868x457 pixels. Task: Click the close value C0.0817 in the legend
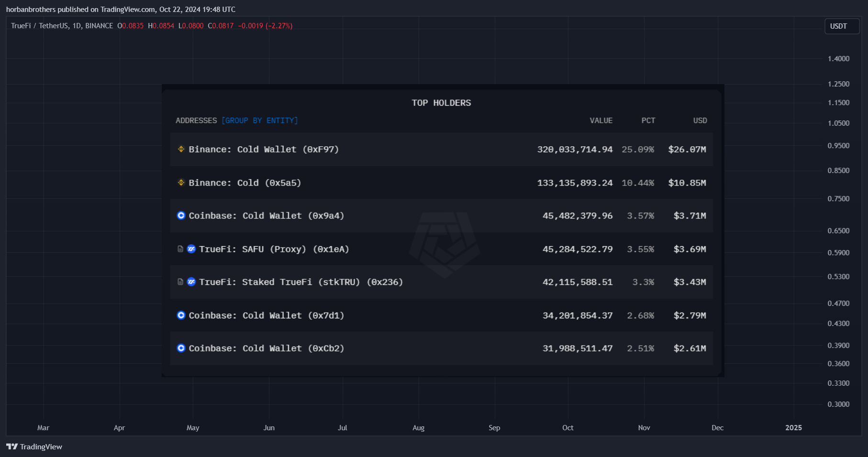click(221, 26)
